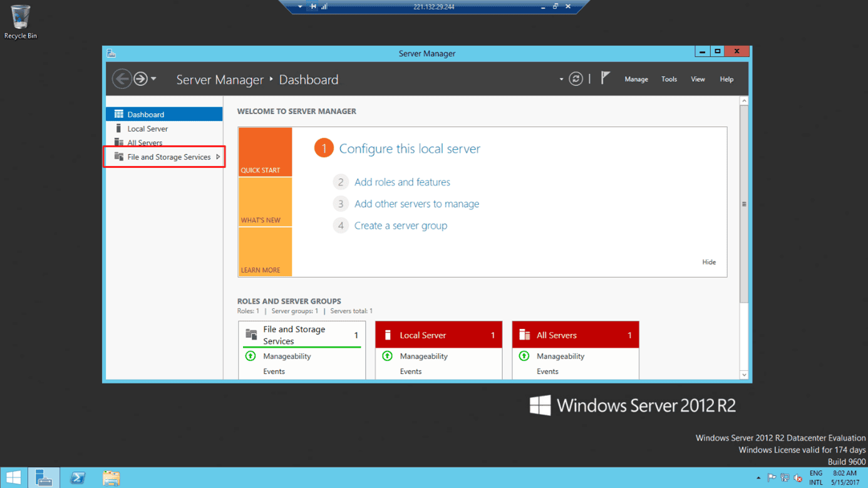Click the Windows Start button
Screen dimensions: 868x488
(13, 477)
